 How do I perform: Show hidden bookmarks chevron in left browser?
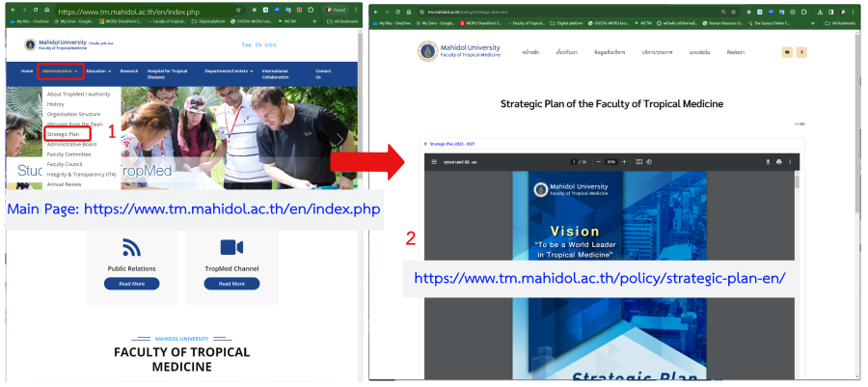(314, 21)
